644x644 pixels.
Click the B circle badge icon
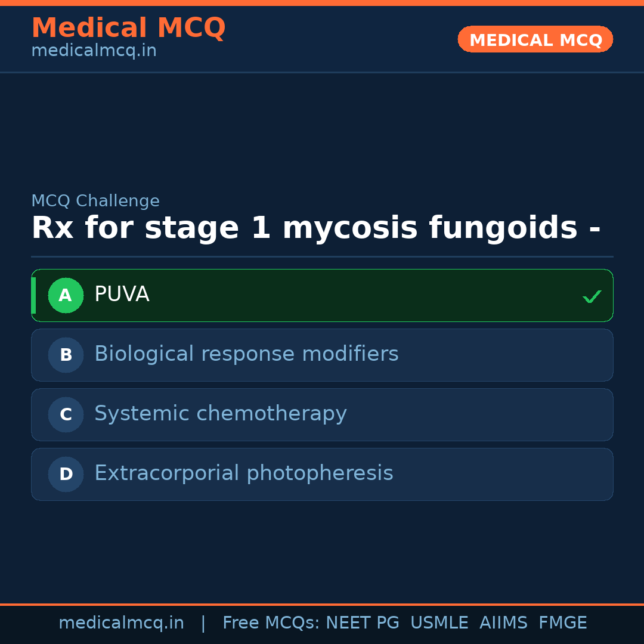click(66, 355)
